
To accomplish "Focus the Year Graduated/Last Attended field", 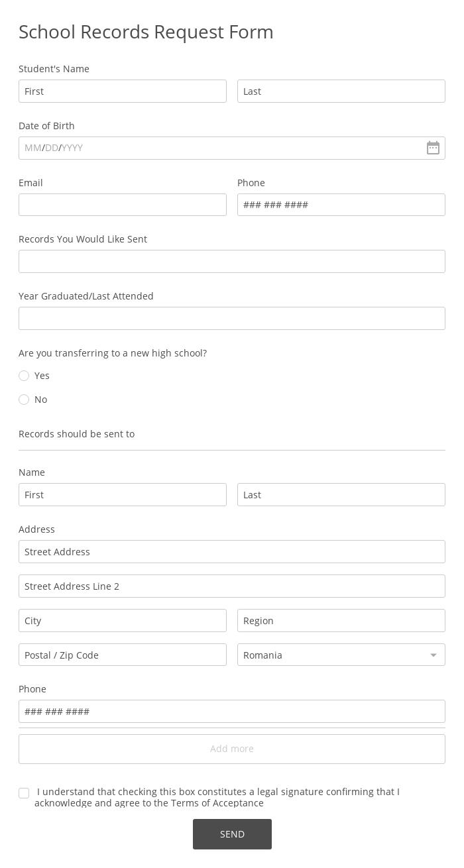I will click(x=232, y=319).
